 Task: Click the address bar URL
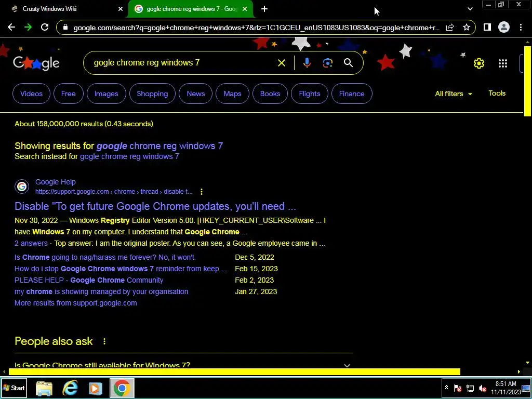click(257, 28)
